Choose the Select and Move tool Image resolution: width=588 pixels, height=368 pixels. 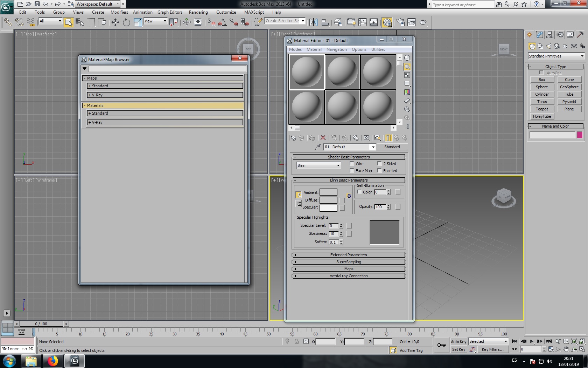click(115, 22)
